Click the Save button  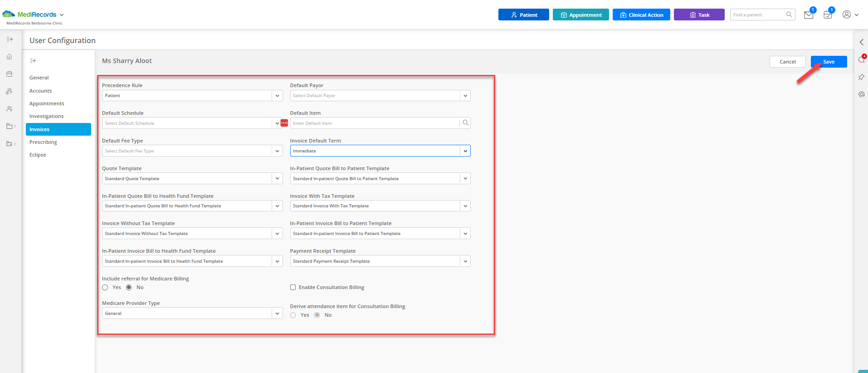tap(829, 62)
